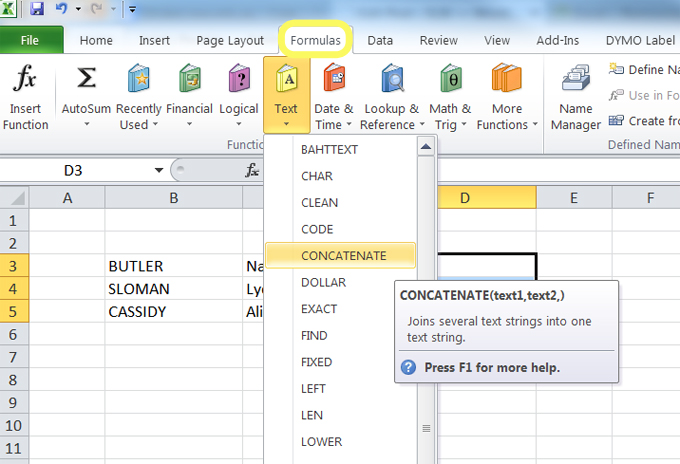Click the Math & Trig functions icon
This screenshot has height=464, width=680.
[x=450, y=79]
